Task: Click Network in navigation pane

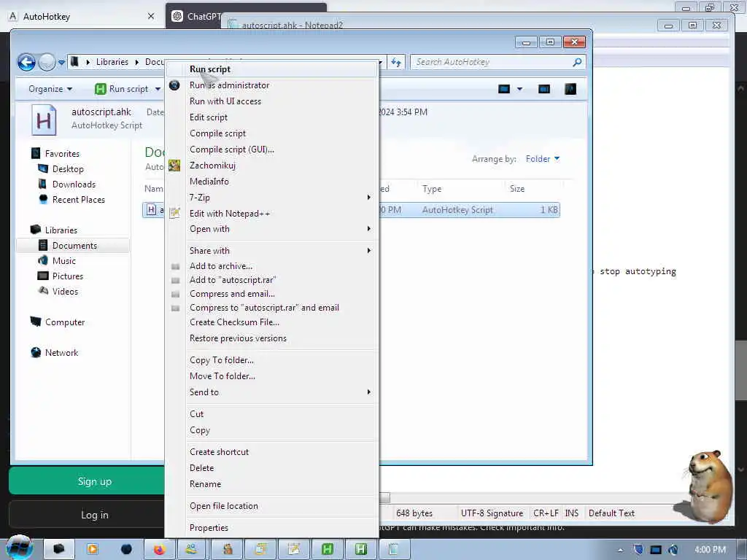Action: click(61, 352)
